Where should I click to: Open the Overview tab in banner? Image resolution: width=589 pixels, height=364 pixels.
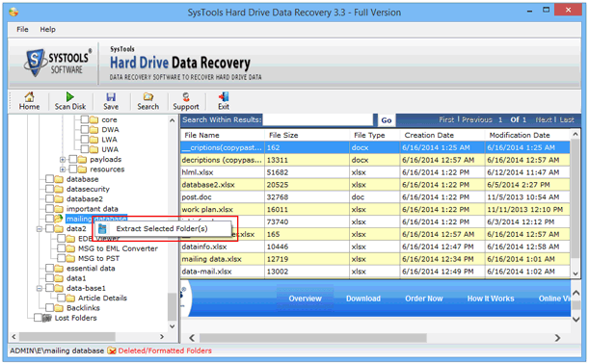point(305,299)
